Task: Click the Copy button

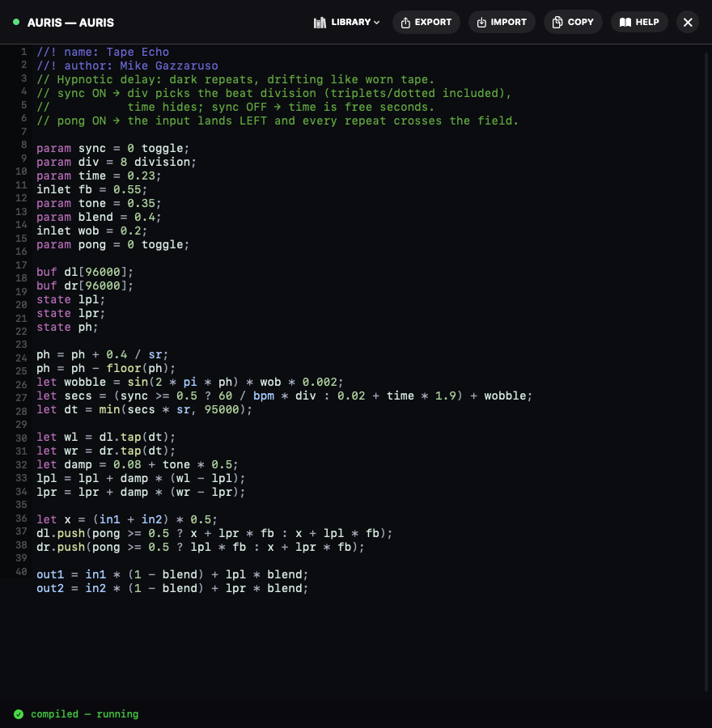Action: point(573,23)
